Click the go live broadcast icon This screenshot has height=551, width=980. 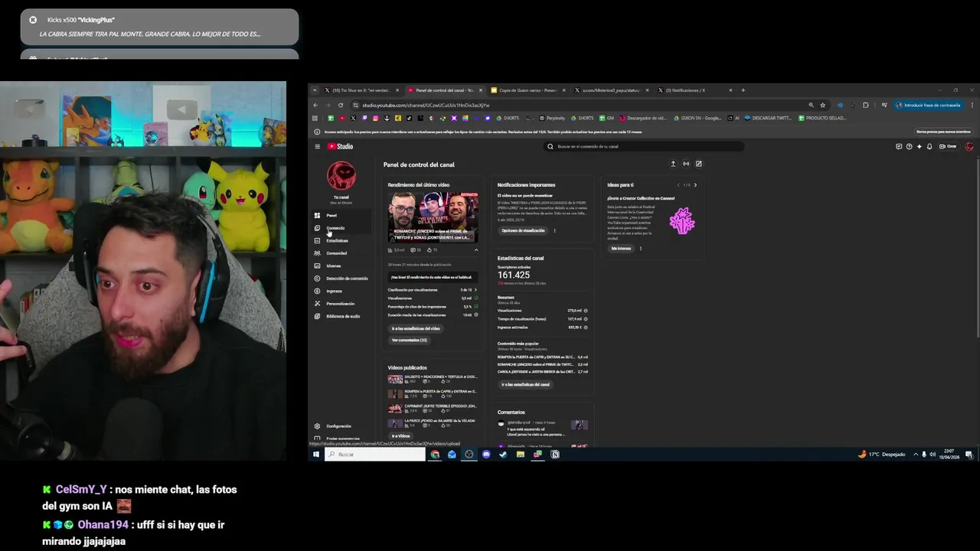tap(686, 164)
